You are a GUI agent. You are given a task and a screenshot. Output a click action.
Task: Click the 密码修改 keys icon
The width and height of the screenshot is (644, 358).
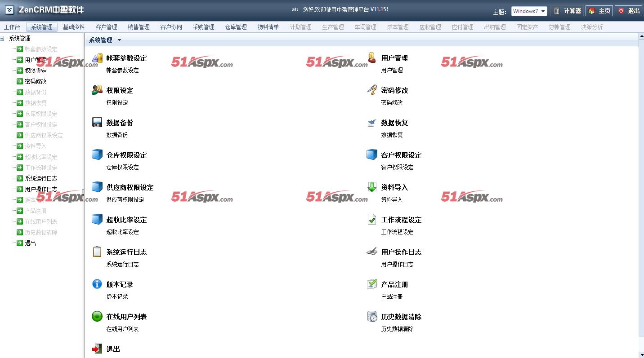[372, 90]
